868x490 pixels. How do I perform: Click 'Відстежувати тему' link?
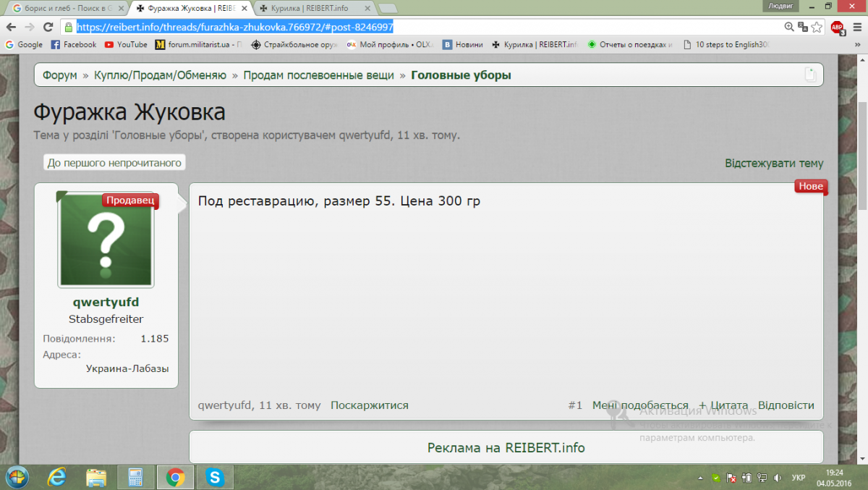pos(774,164)
